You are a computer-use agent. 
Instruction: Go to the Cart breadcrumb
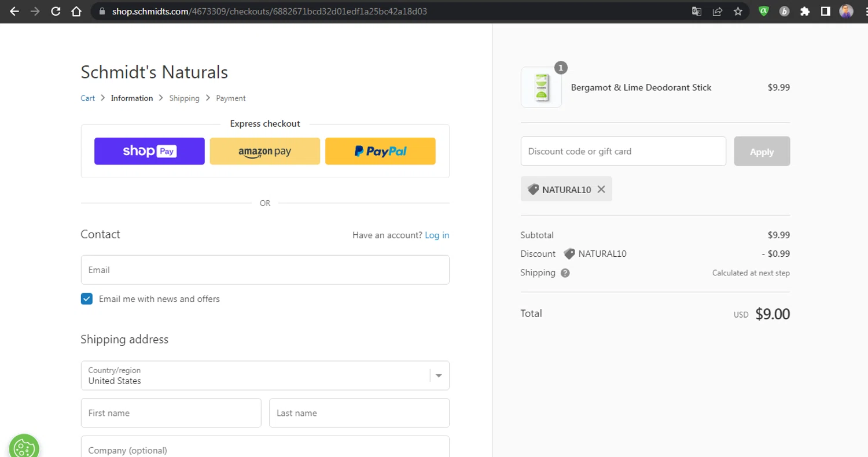pyautogui.click(x=87, y=98)
